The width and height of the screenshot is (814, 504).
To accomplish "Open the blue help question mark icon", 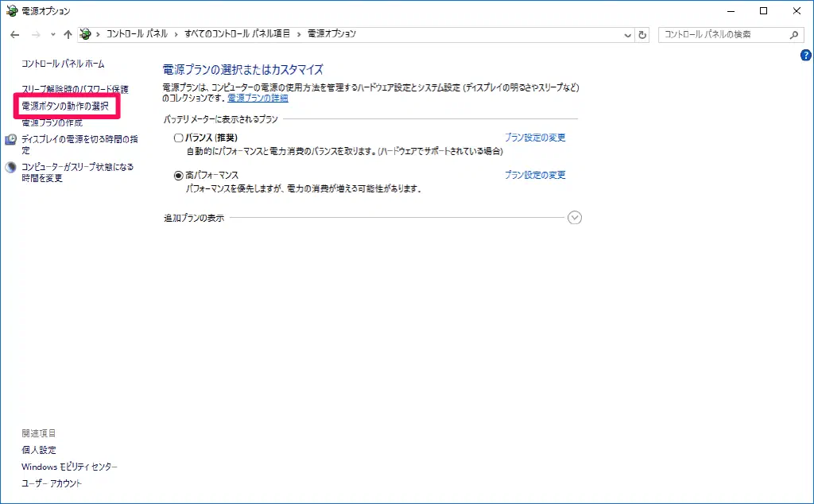I will (x=805, y=56).
